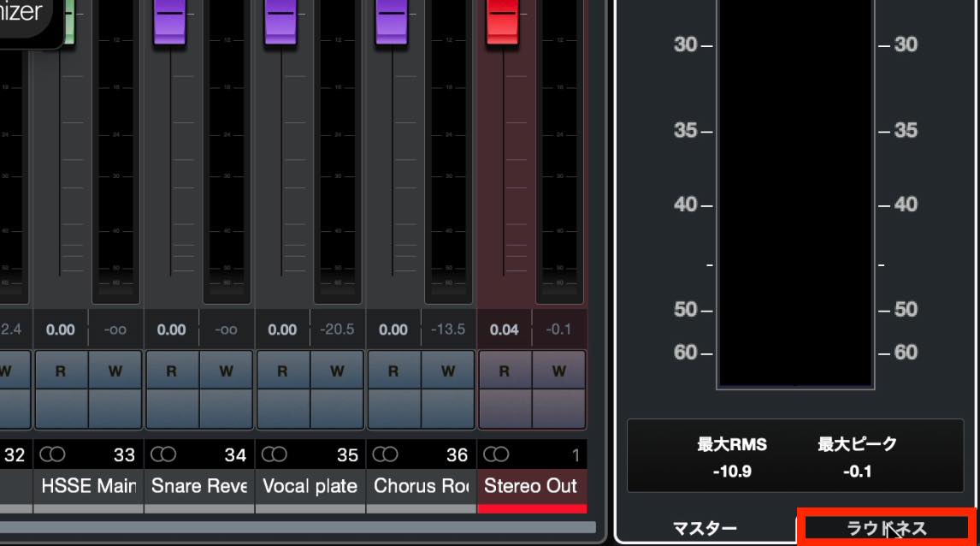This screenshot has width=980, height=546.
Task: Switch to the マスター tab
Action: tap(705, 529)
